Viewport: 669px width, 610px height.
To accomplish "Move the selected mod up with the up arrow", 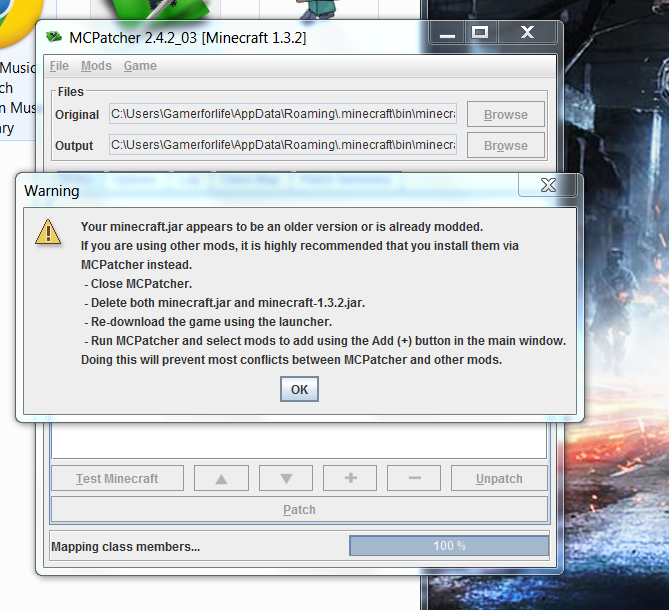I will (221, 478).
